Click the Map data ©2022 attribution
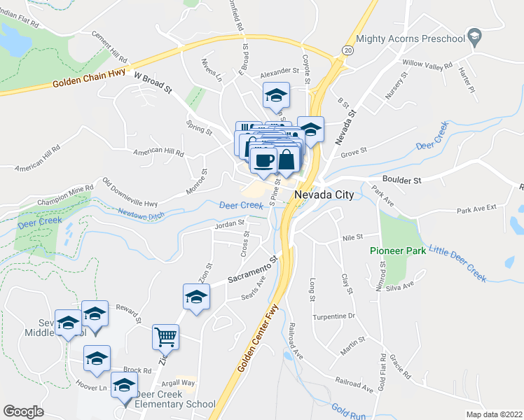This screenshot has height=420, width=524. [x=495, y=414]
